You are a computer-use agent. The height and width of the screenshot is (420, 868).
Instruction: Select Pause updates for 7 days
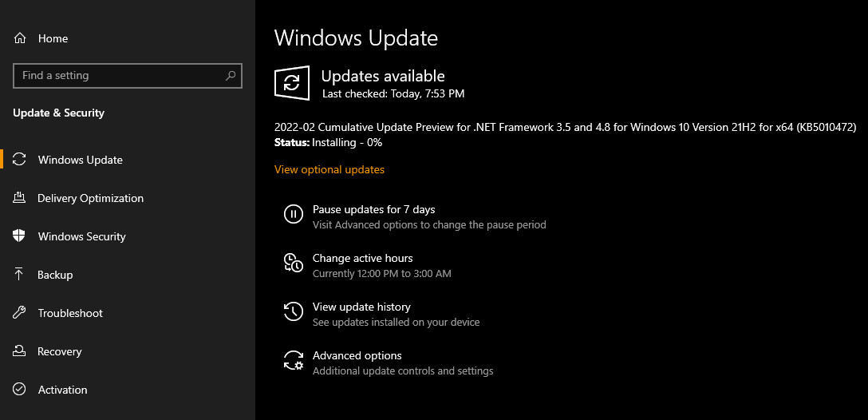[374, 209]
